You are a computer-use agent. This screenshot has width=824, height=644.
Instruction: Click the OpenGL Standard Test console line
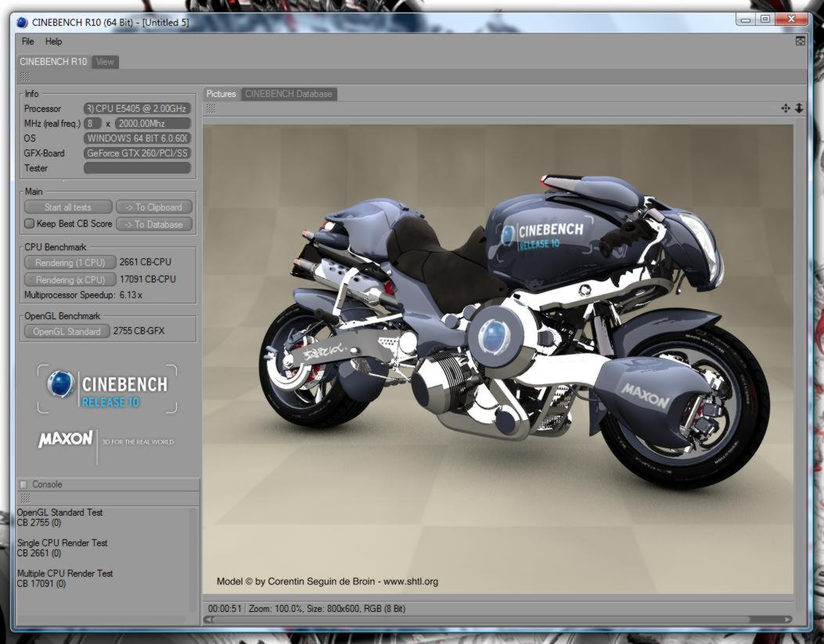[60, 513]
